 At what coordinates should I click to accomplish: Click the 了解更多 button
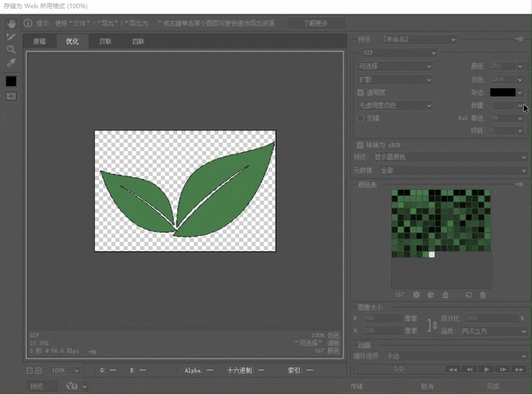point(316,23)
